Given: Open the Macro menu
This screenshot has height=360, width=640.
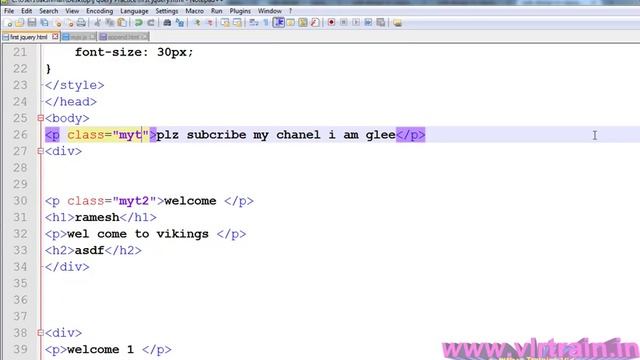Looking at the screenshot, I should click(194, 11).
